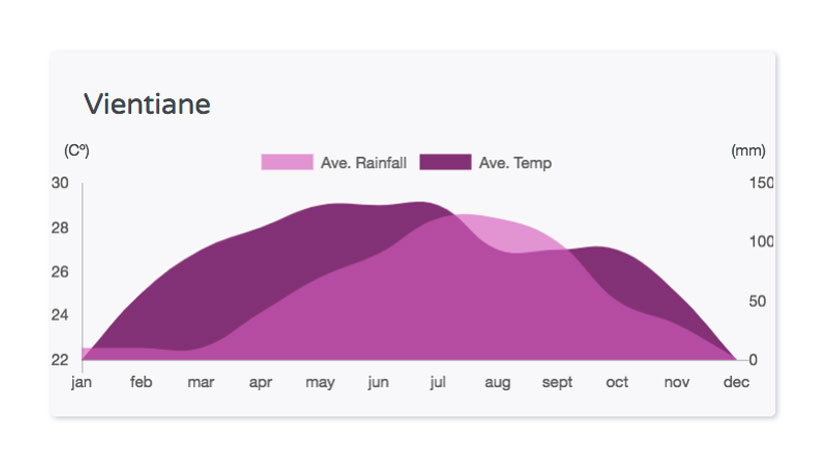This screenshot has height=474, width=830.
Task: Click the feb month label
Action: tap(141, 382)
